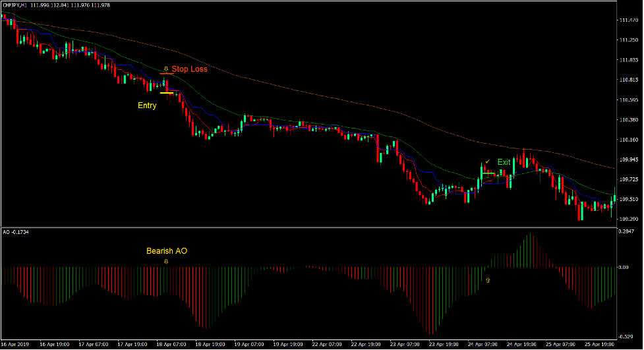Click the checkmark icon beside Exit
644x350 pixels.
pyautogui.click(x=488, y=161)
